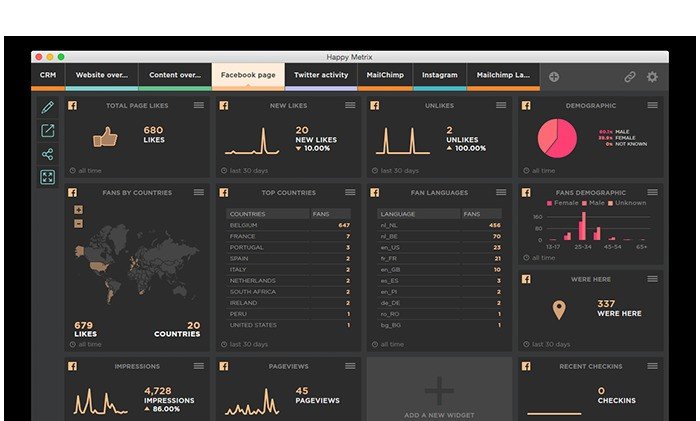Sort Top Countries by Fans column
700x421 pixels.
(330, 214)
